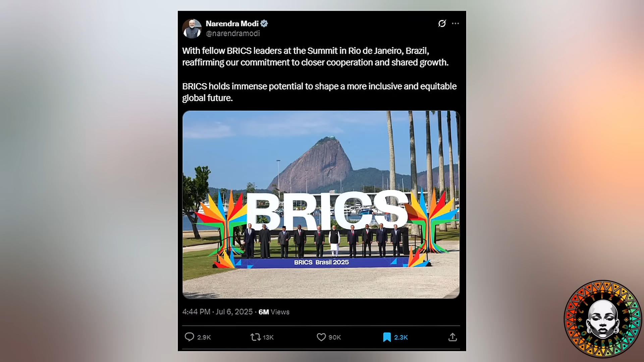This screenshot has height=362, width=644.
Task: Click the Citizen Concerned channel logo
Action: click(x=603, y=319)
